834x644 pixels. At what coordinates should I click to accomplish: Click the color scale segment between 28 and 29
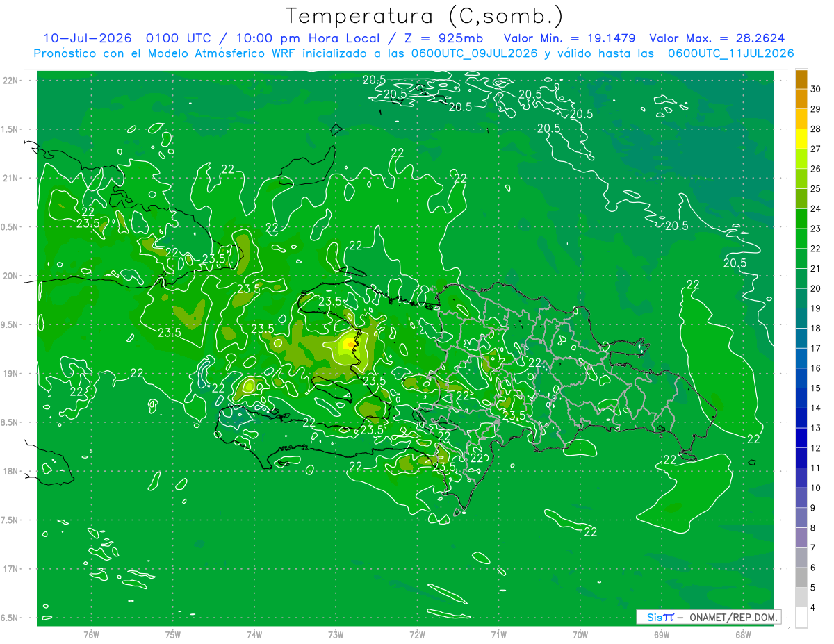pos(801,119)
